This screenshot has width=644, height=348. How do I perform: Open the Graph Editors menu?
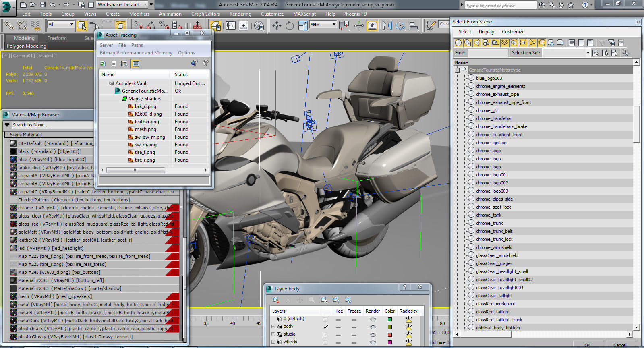205,14
